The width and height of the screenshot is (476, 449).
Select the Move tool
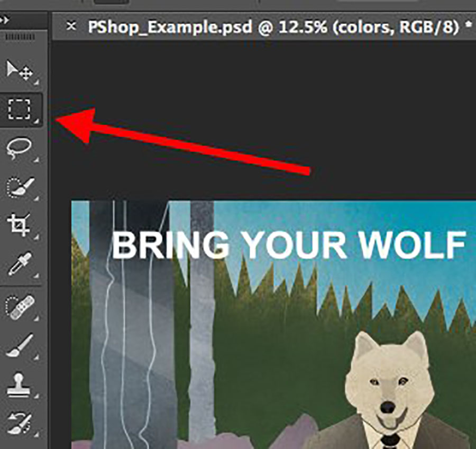(x=21, y=70)
